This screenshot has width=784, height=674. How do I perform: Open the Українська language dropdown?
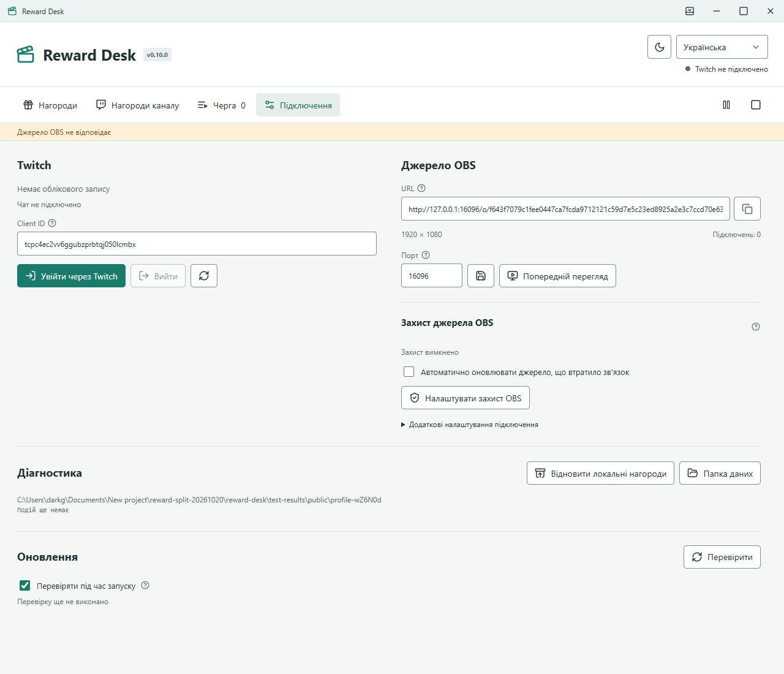point(722,47)
